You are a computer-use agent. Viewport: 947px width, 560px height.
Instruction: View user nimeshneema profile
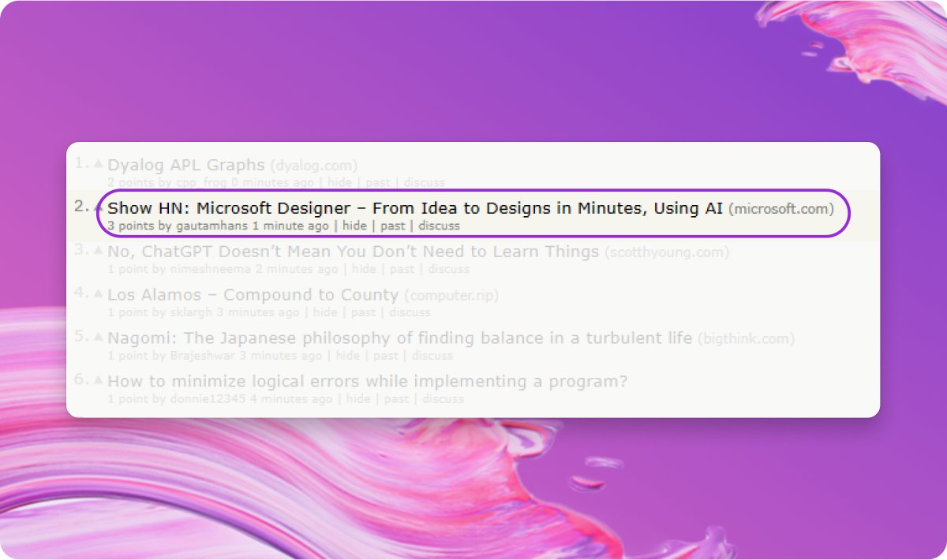pyautogui.click(x=211, y=269)
